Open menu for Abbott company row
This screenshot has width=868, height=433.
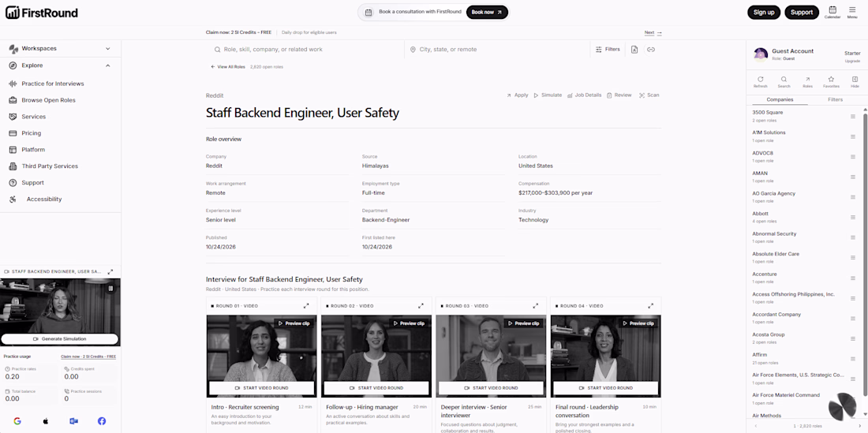(852, 218)
